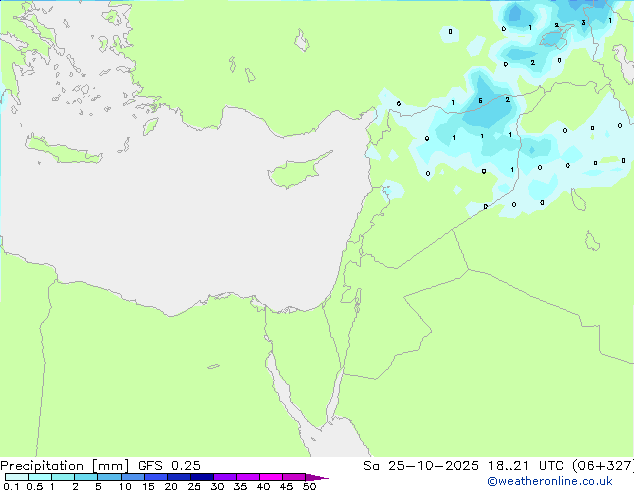Click the 'Precipitation [mm]' map title
The height and width of the screenshot is (490, 634).
pos(65,466)
